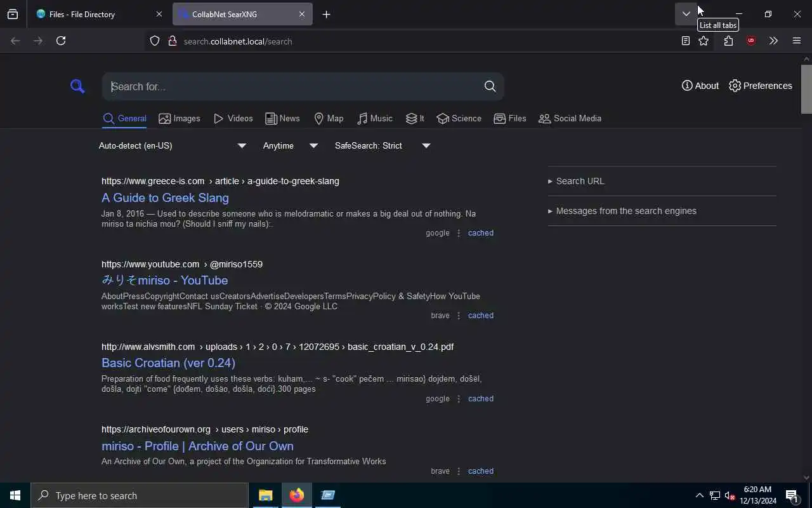Open the SafeSearch: Strict dropdown
Image resolution: width=812 pixels, height=508 pixels.
point(383,145)
